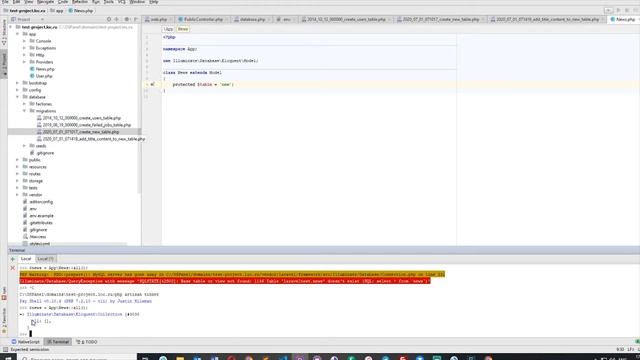640x360 pixels.
Task: Close terminal session with red X icon
Action: (13, 268)
